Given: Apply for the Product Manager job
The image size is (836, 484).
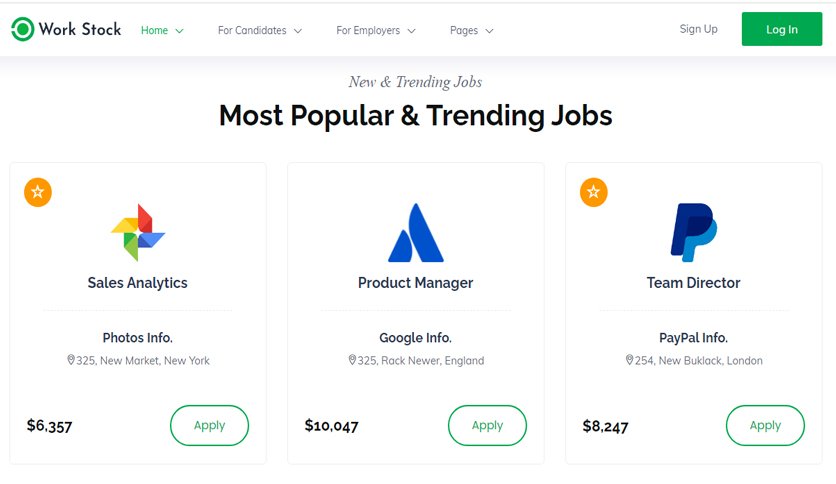Looking at the screenshot, I should pyautogui.click(x=487, y=425).
